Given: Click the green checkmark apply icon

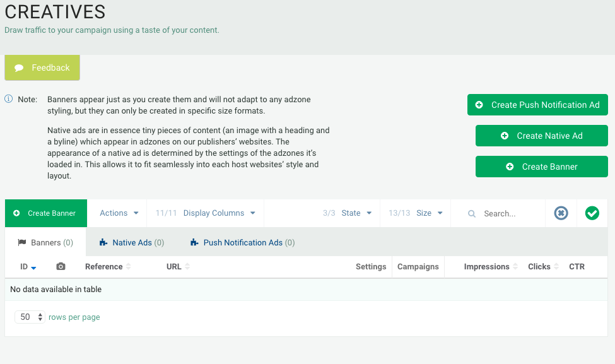Looking at the screenshot, I should coord(592,213).
